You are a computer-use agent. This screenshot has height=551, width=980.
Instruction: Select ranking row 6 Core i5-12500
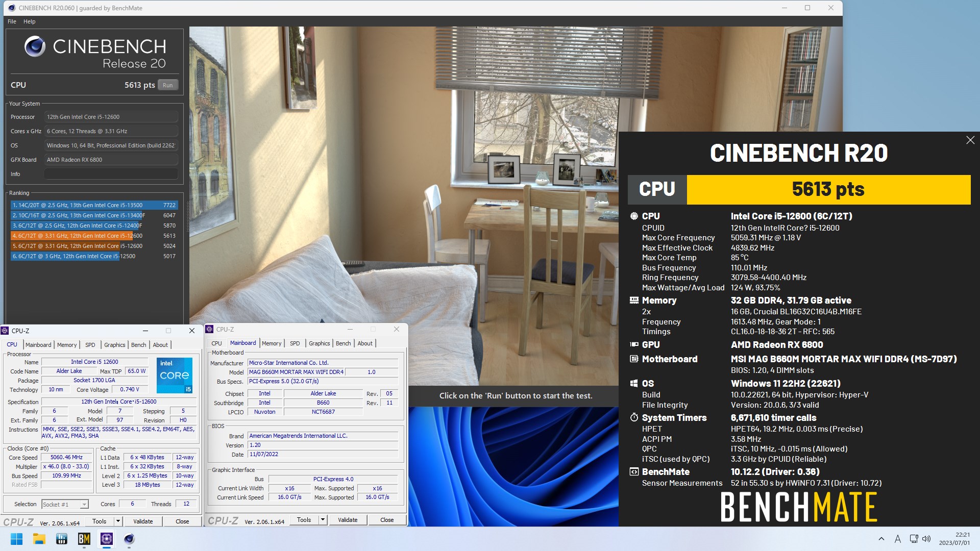coord(94,256)
